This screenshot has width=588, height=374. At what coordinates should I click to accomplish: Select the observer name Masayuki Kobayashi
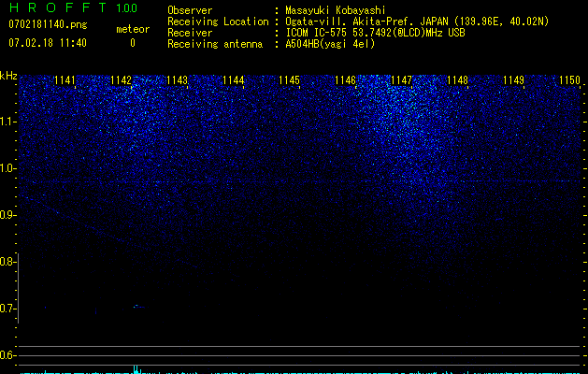[x=336, y=10]
